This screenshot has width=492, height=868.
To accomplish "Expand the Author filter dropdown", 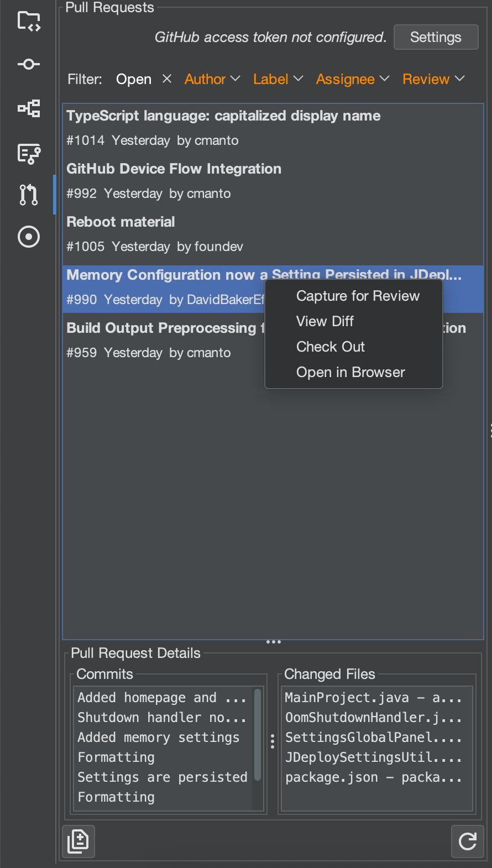I will (x=212, y=79).
